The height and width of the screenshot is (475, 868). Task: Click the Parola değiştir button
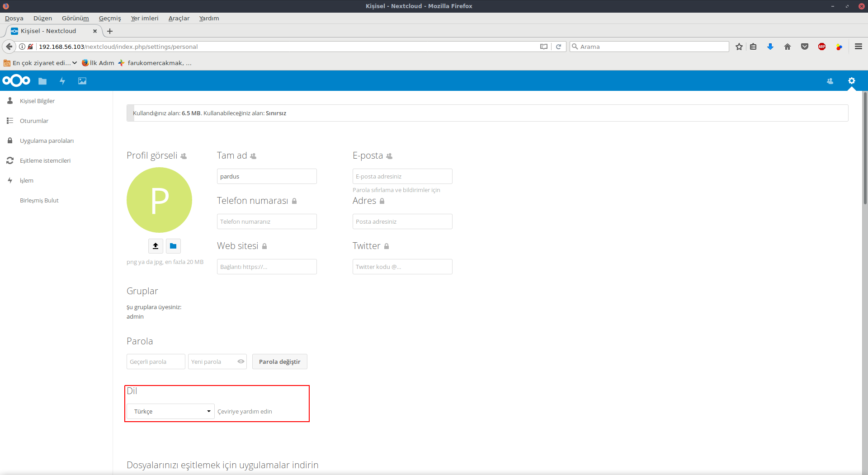(279, 362)
